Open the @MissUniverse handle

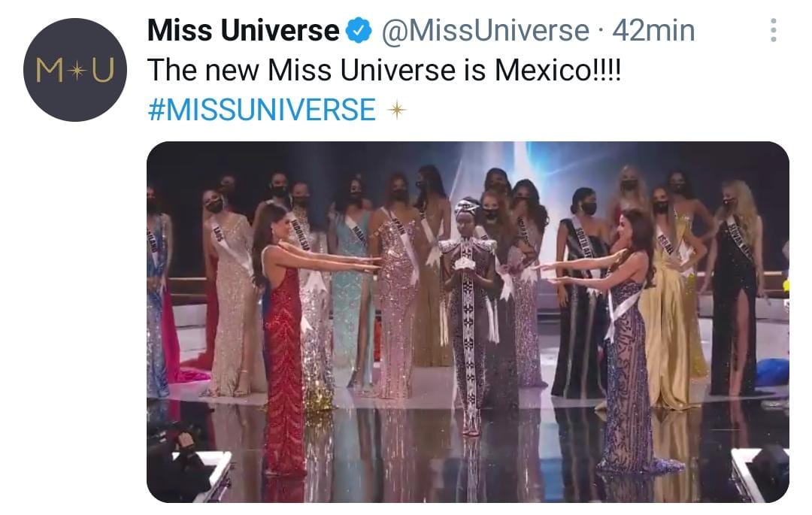point(485,30)
